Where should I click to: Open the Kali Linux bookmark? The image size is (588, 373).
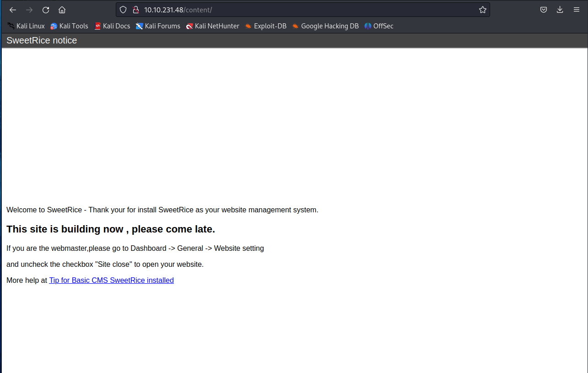[26, 26]
